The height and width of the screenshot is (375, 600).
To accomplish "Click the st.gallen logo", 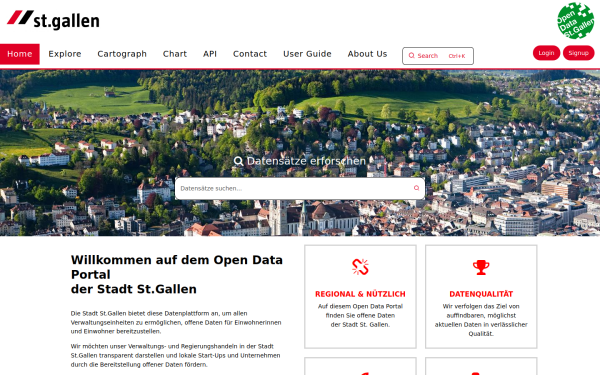I will pos(53,20).
